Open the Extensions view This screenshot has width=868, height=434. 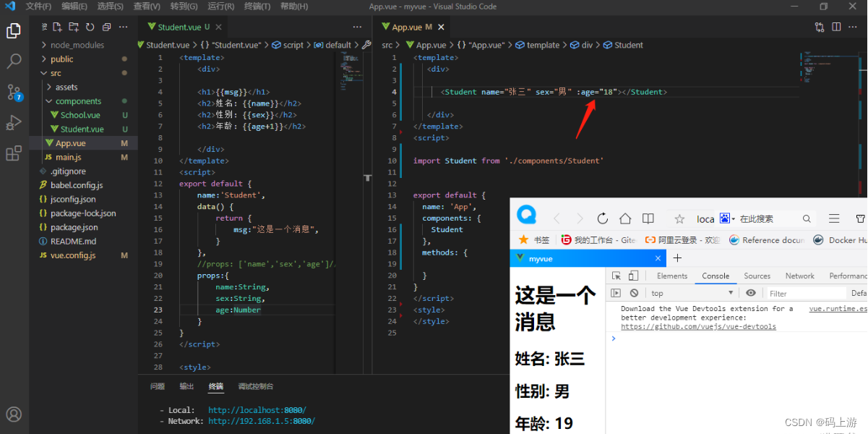click(14, 153)
